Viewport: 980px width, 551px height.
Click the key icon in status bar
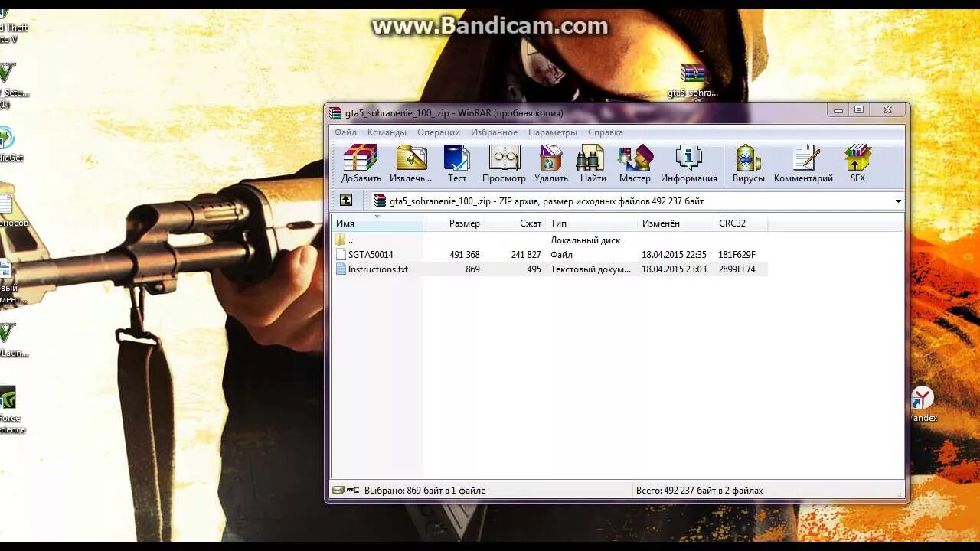(353, 490)
